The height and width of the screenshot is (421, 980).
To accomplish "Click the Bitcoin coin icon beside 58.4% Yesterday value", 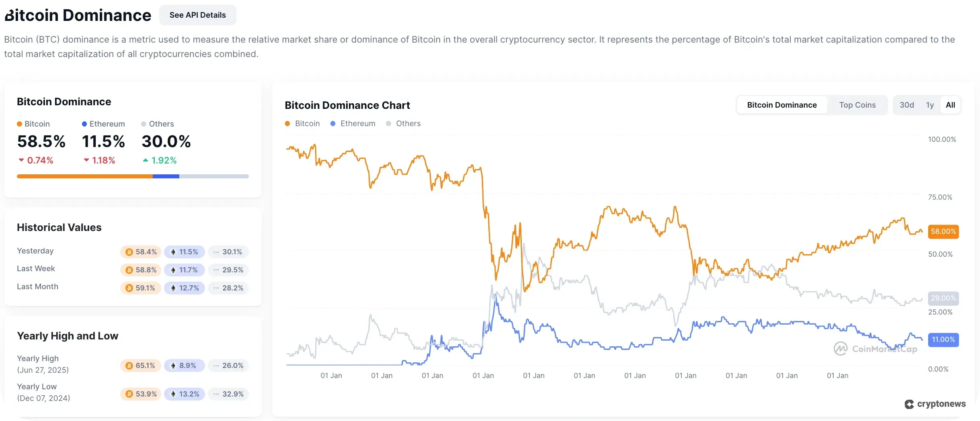I will point(129,251).
